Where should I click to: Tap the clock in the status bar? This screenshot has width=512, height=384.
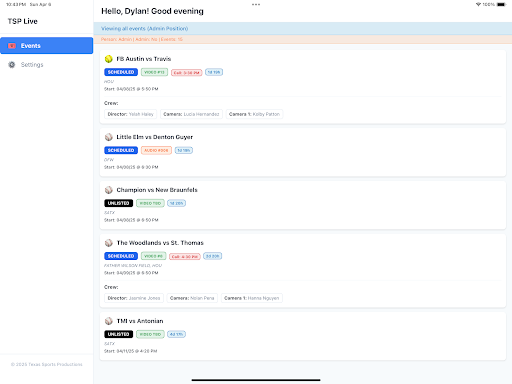[x=16, y=4]
